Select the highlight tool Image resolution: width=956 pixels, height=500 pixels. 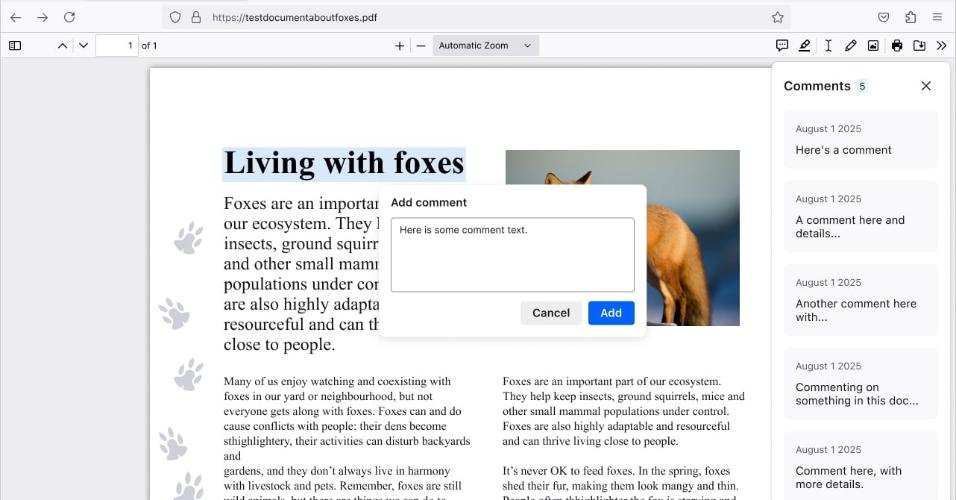pyautogui.click(x=805, y=45)
